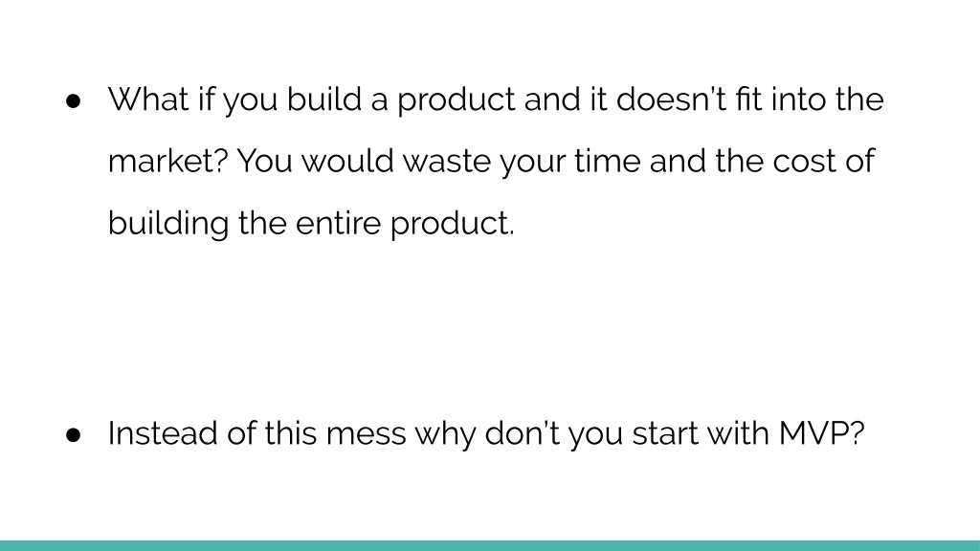Select the word "waste" in the slide text
Image resolution: width=980 pixels, height=551 pixels.
coord(447,162)
